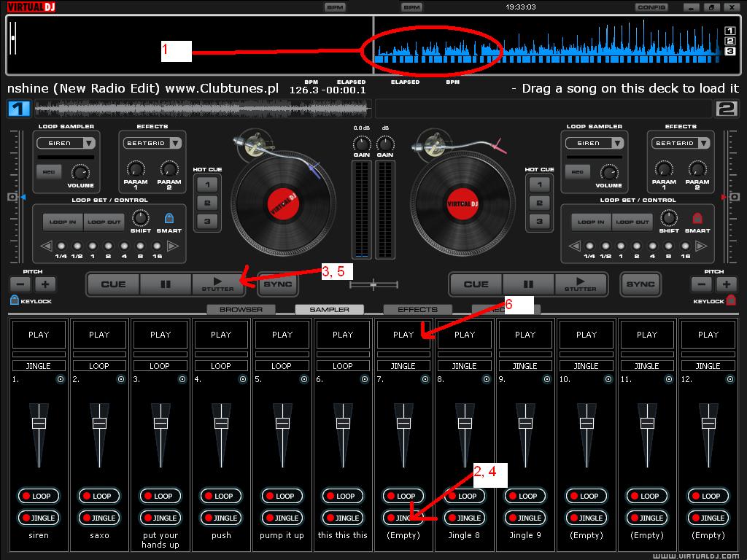This screenshot has width=747, height=560.
Task: Select deck 1 indicator icon
Action: pyautogui.click(x=18, y=109)
